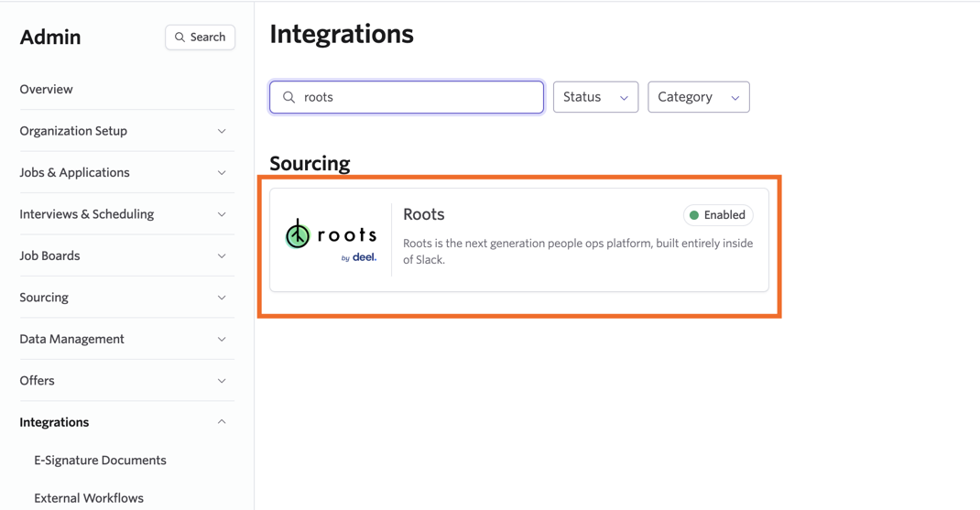Click the Sourcing section heading
Screen dimensions: 980x510
[x=310, y=164]
